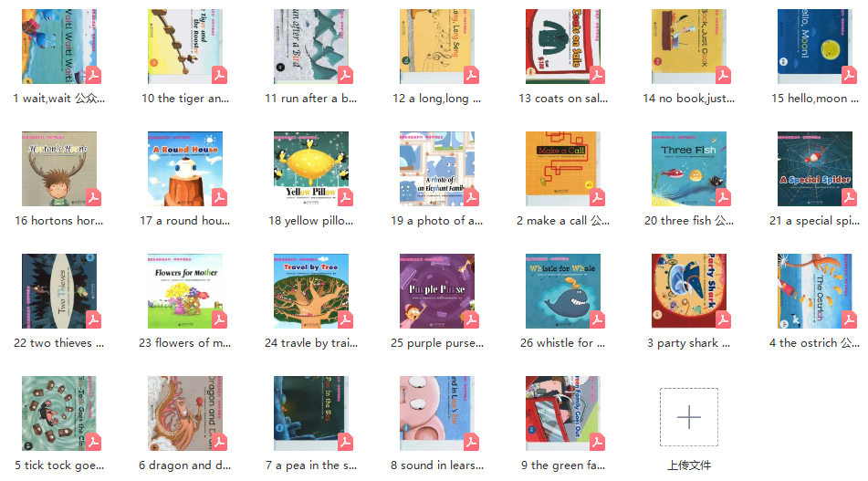Open '16 hortons hor...' PDF icon
The height and width of the screenshot is (481, 868).
(x=59, y=169)
